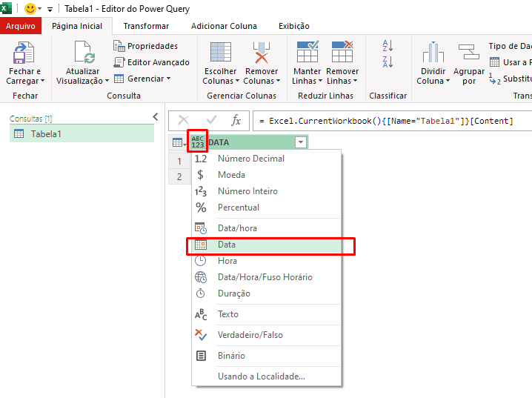Choose Data data type

(x=266, y=245)
